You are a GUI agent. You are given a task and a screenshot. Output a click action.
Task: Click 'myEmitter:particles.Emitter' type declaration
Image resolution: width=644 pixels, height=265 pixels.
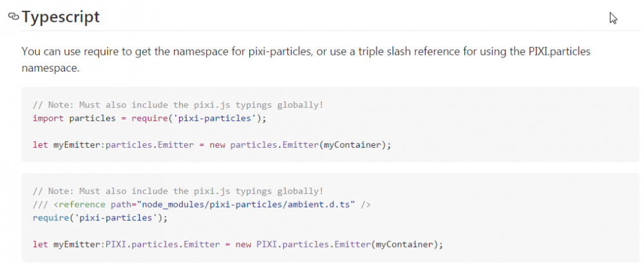pyautogui.click(x=123, y=145)
